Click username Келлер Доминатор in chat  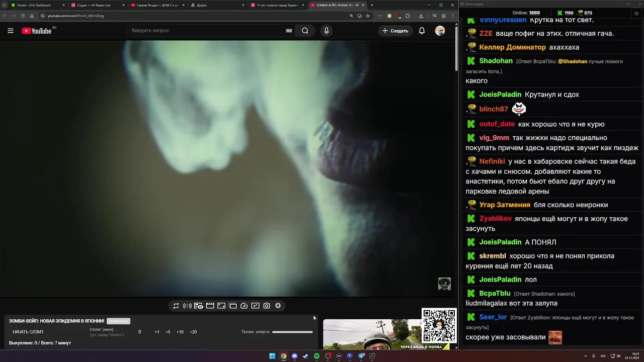point(512,47)
